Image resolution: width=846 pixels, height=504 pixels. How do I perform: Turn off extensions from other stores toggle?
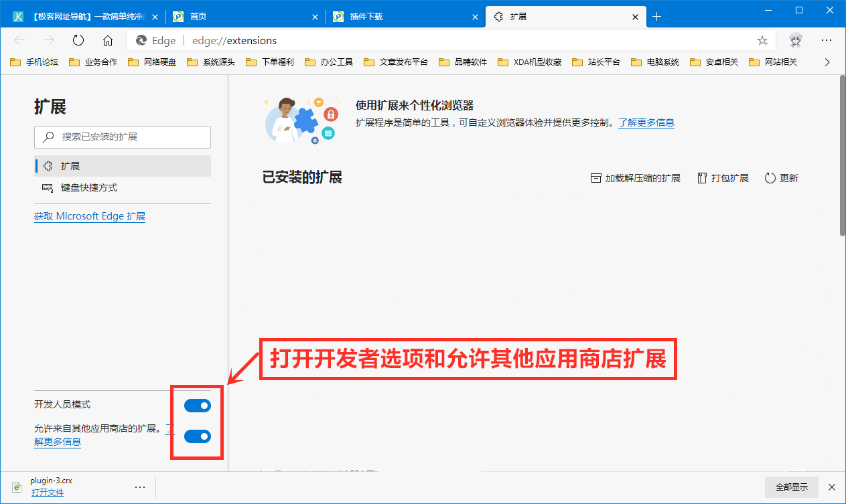click(198, 436)
